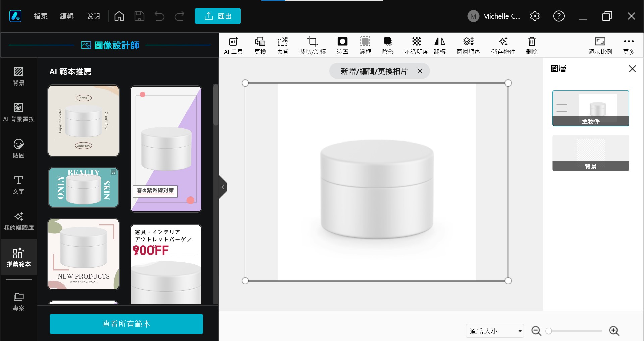This screenshot has width=644, height=341.
Task: Choose the beige 'Good Day' template
Action: [x=84, y=121]
